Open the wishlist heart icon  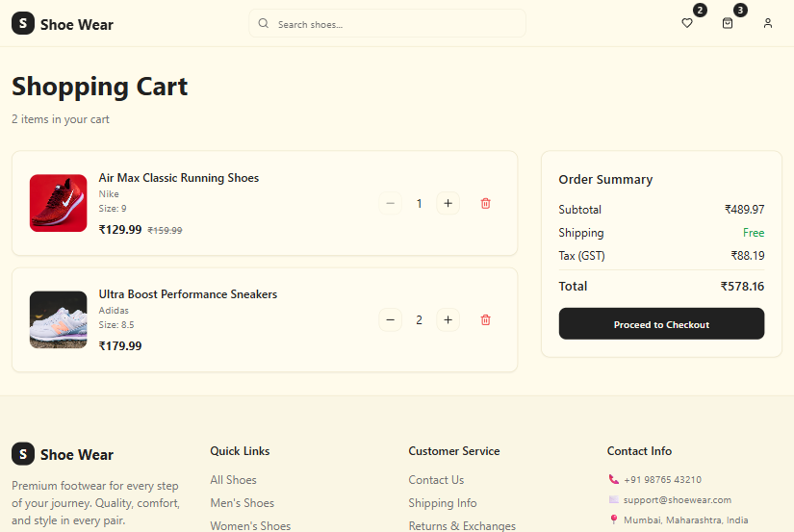pyautogui.click(x=686, y=23)
